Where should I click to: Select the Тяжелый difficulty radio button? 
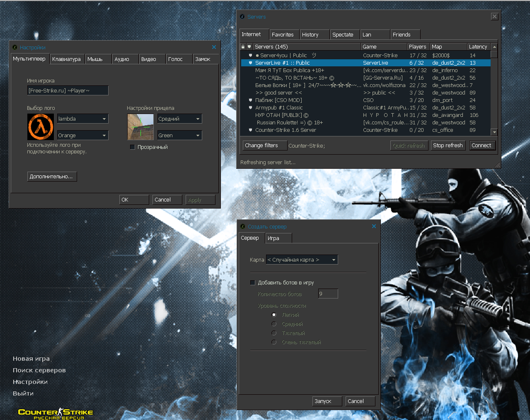click(x=274, y=333)
